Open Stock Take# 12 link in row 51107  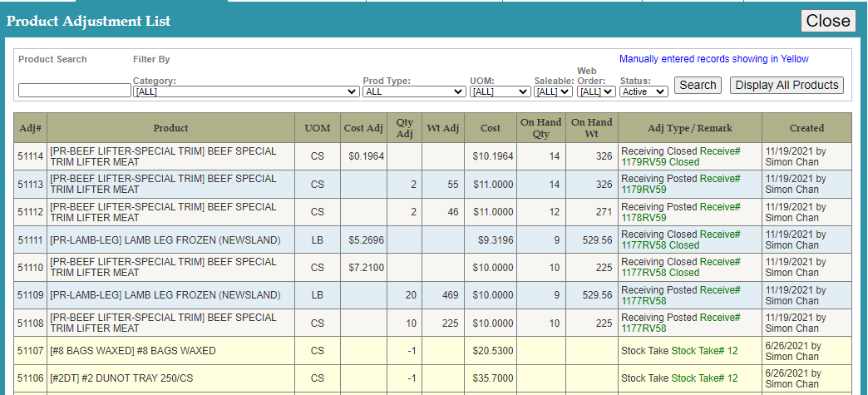click(705, 351)
